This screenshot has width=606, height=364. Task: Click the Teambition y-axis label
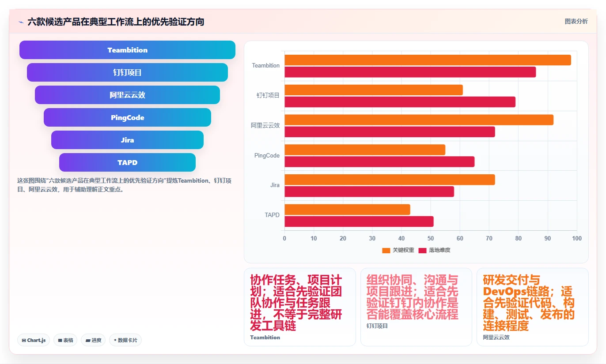(265, 66)
